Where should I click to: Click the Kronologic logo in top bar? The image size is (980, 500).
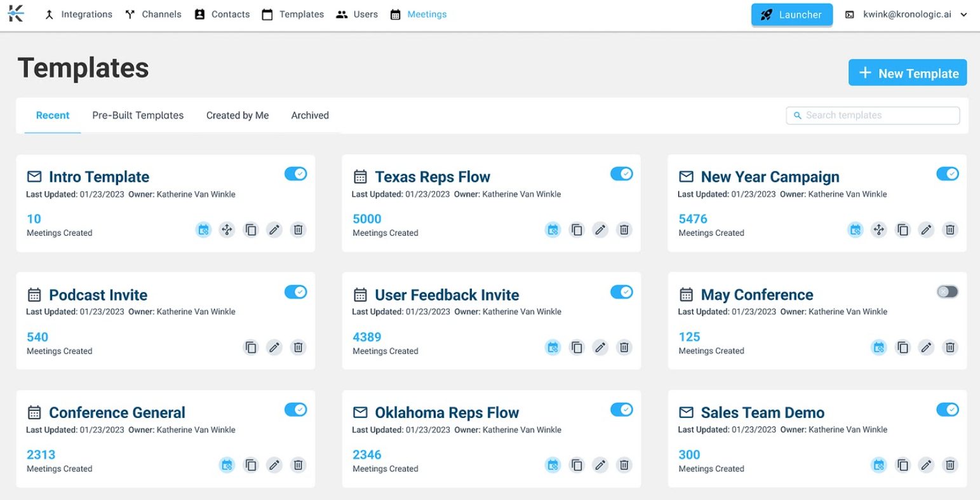click(17, 14)
